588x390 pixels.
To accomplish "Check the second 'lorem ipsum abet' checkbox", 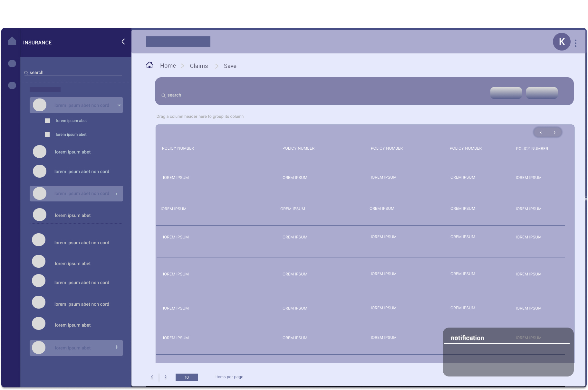I will pos(47,135).
